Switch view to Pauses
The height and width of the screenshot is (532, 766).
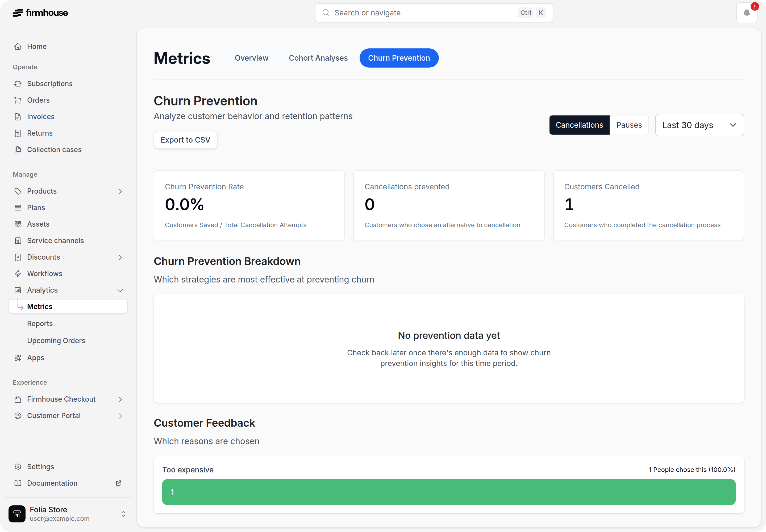pos(629,125)
